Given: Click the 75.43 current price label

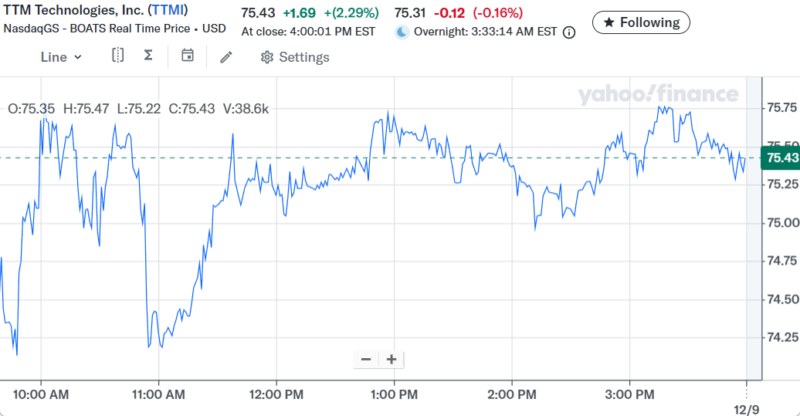Looking at the screenshot, I should click(780, 158).
